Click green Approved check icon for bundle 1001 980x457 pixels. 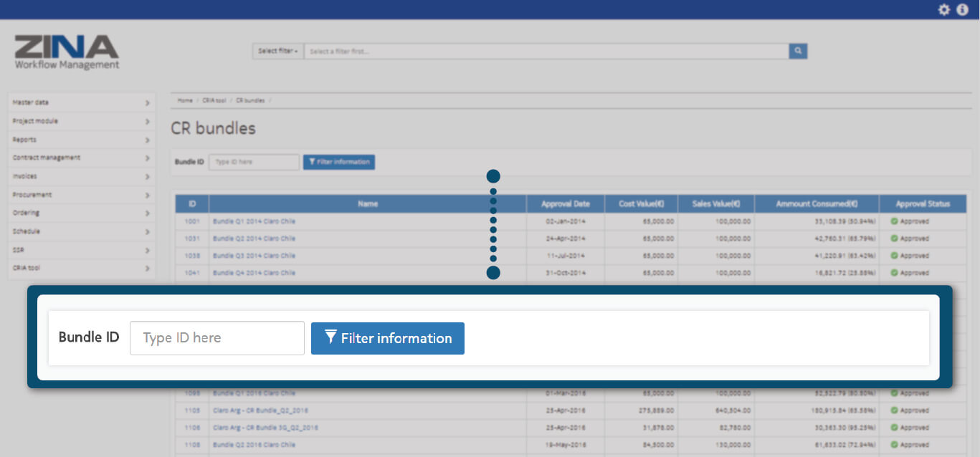(894, 221)
